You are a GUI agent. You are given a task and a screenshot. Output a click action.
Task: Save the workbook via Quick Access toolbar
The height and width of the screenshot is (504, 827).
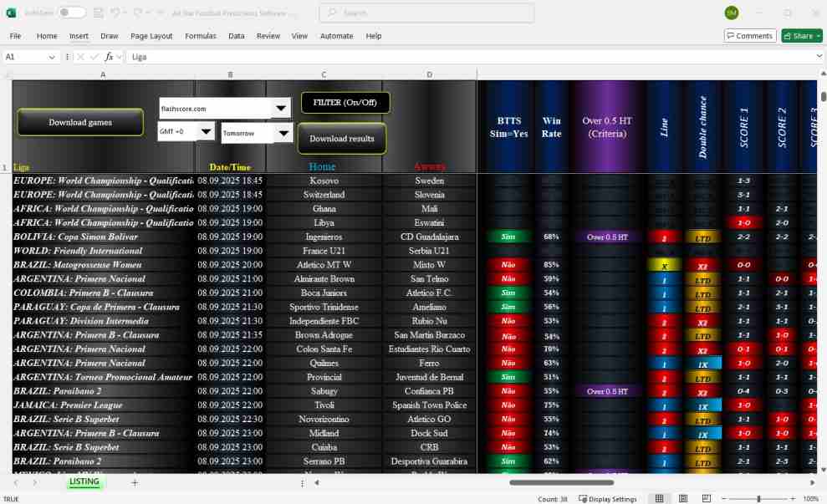tap(97, 13)
